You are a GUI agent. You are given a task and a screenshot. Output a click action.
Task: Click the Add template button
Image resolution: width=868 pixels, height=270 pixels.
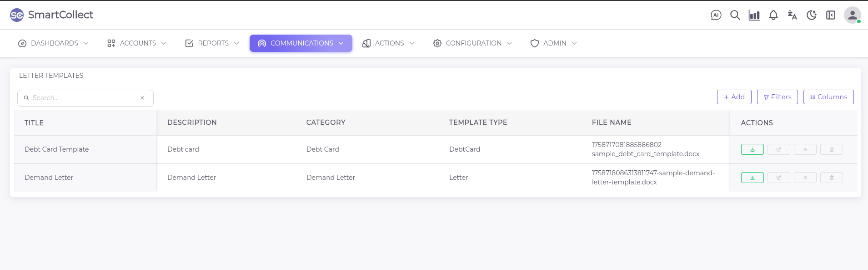[x=734, y=97]
